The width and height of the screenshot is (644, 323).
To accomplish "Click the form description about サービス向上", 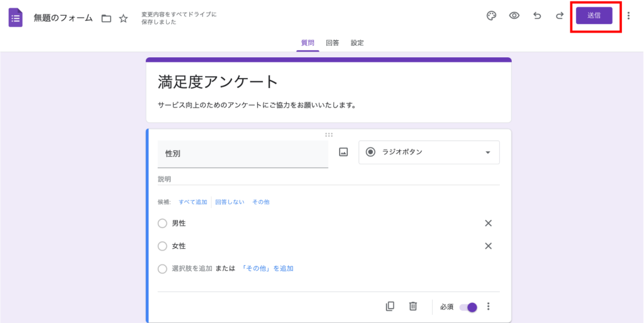I will (x=257, y=106).
